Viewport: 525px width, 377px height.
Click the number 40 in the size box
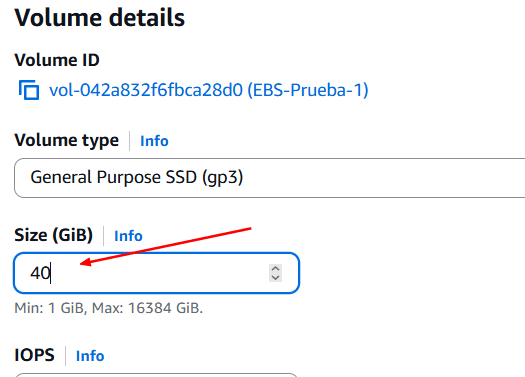[40, 273]
